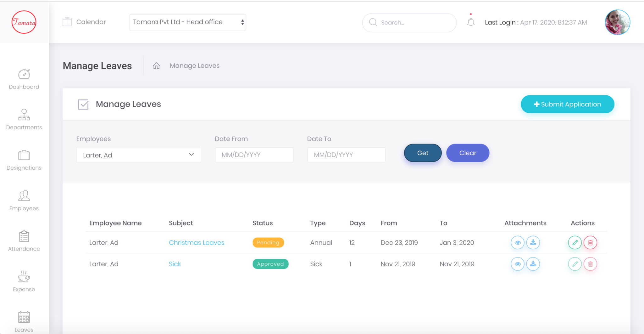Click the notification bell icon

[x=470, y=22]
